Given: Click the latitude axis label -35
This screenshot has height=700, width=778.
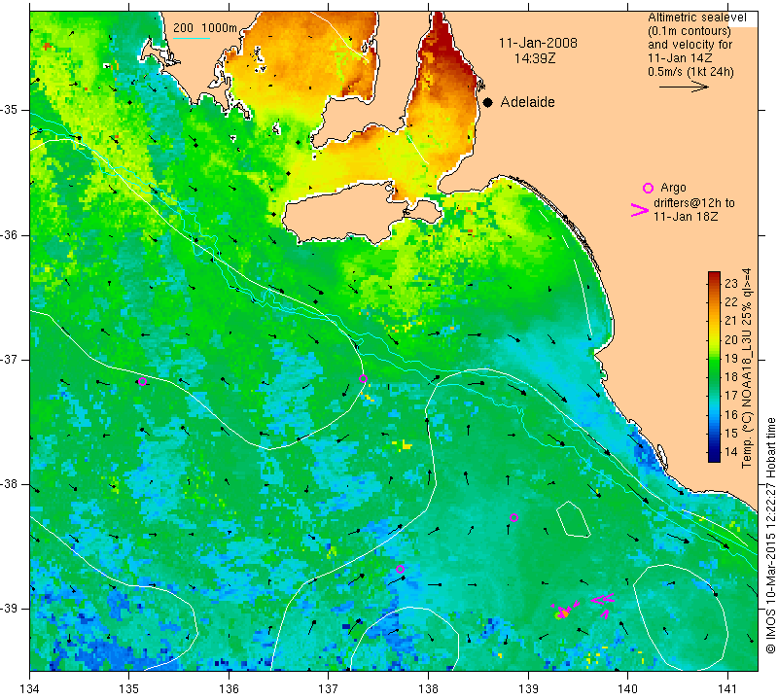Looking at the screenshot, I should pos(10,110).
